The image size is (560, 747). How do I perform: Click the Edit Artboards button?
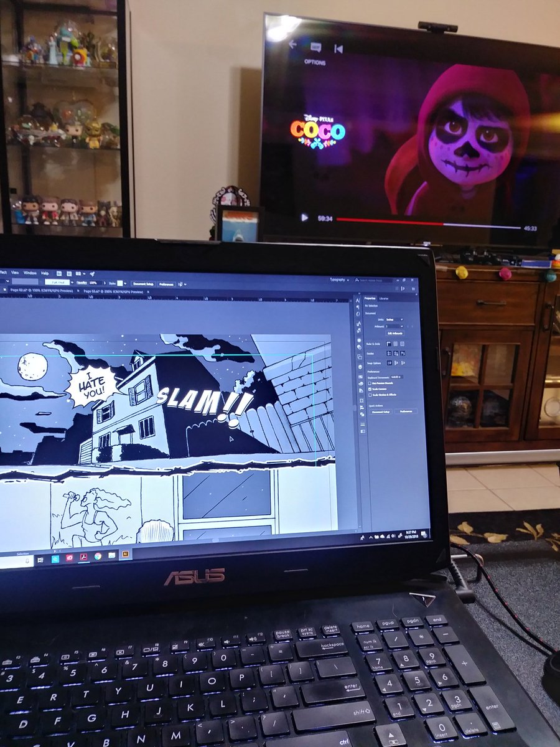pos(395,334)
